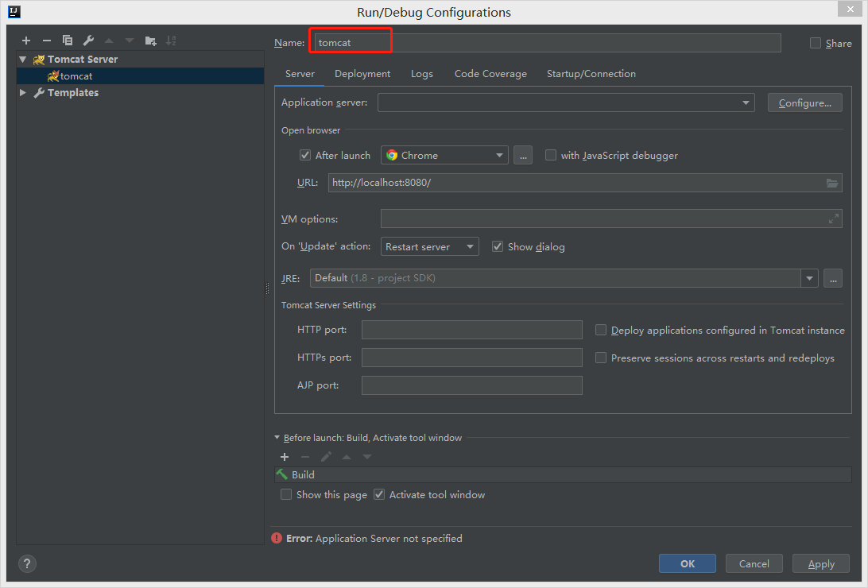Toggle the Share checkbox
The height and width of the screenshot is (588, 868).
tap(816, 43)
